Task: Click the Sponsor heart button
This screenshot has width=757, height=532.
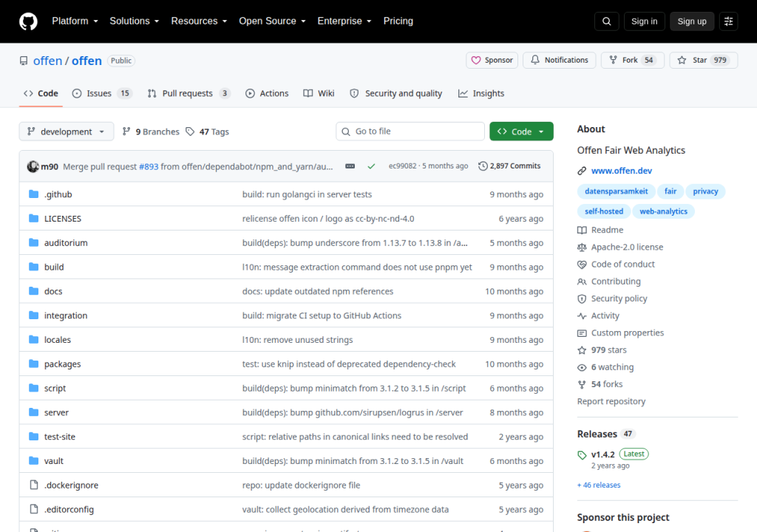Action: 492,60
